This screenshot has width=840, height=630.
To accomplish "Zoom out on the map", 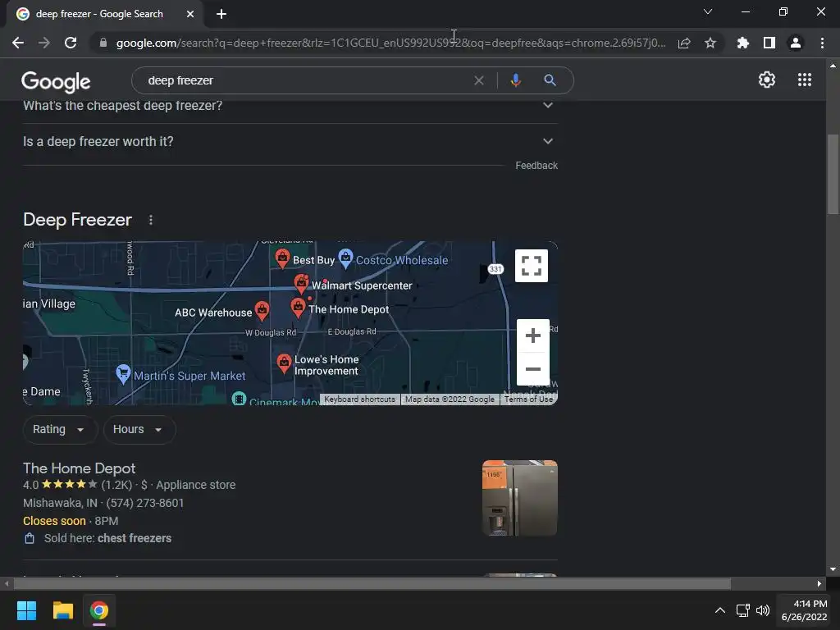I will pyautogui.click(x=533, y=369).
